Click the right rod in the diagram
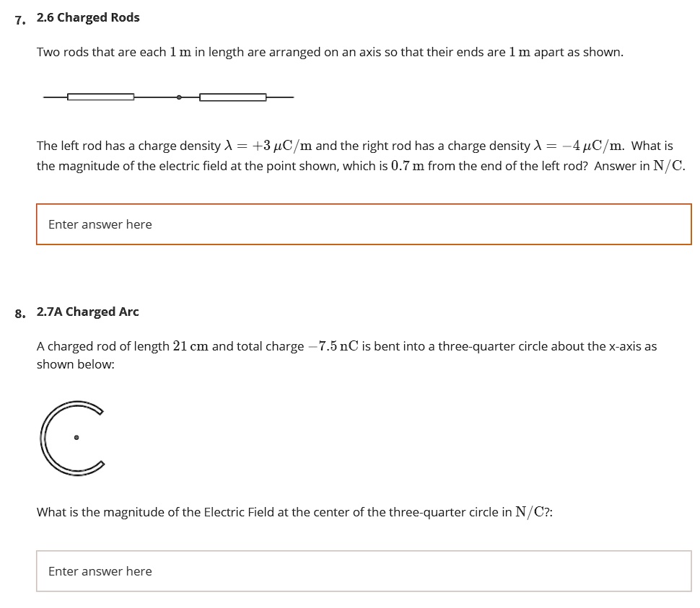 pyautogui.click(x=232, y=95)
